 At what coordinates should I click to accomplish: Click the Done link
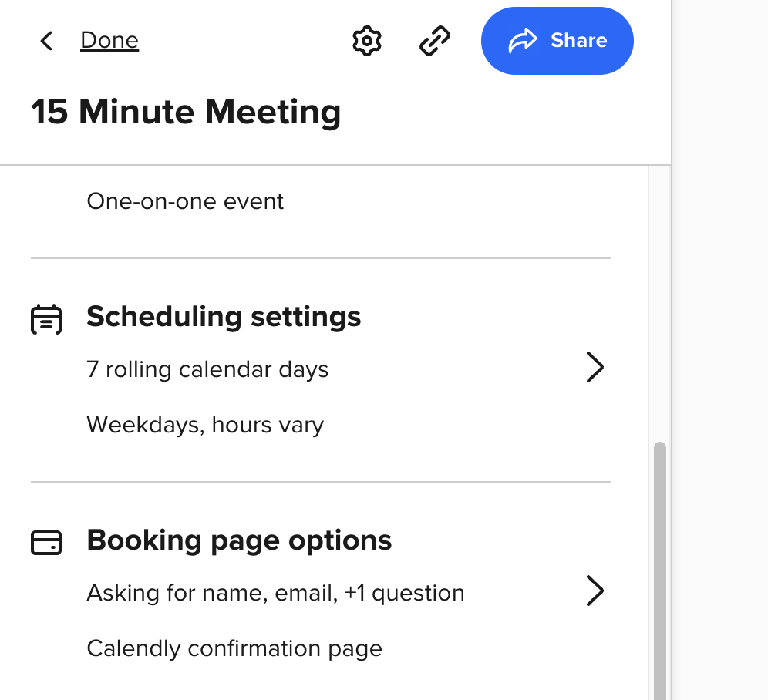click(x=109, y=40)
